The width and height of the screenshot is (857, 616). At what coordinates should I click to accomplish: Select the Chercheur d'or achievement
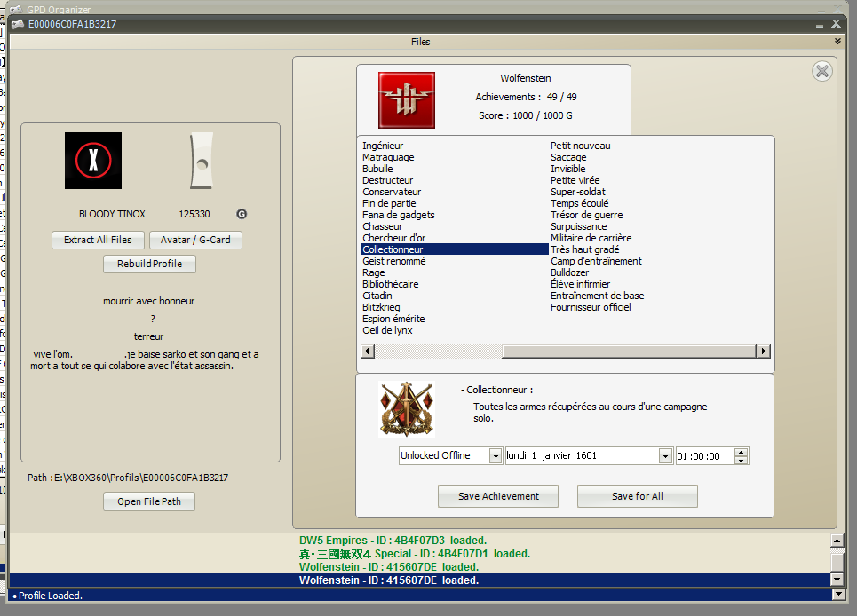point(393,238)
